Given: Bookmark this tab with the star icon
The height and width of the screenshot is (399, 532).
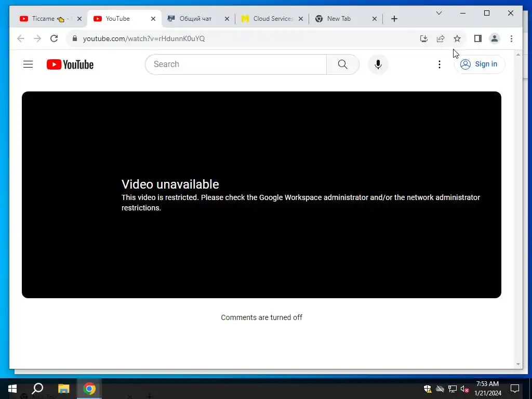Looking at the screenshot, I should click(457, 38).
